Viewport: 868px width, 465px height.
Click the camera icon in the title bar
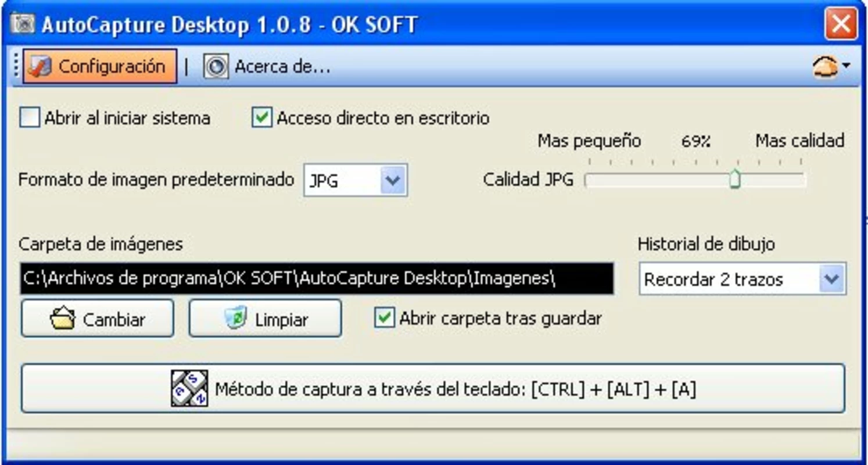pos(23,24)
